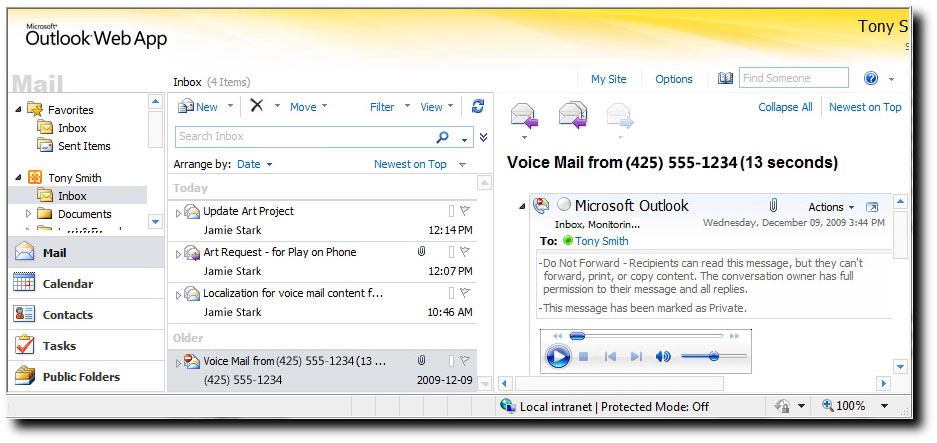The width and height of the screenshot is (937, 443).
Task: Click the previous track button
Action: tap(610, 357)
